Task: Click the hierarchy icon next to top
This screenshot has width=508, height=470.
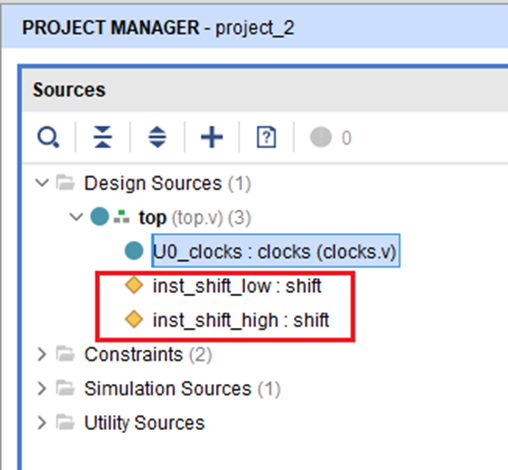Action: pyautogui.click(x=122, y=217)
